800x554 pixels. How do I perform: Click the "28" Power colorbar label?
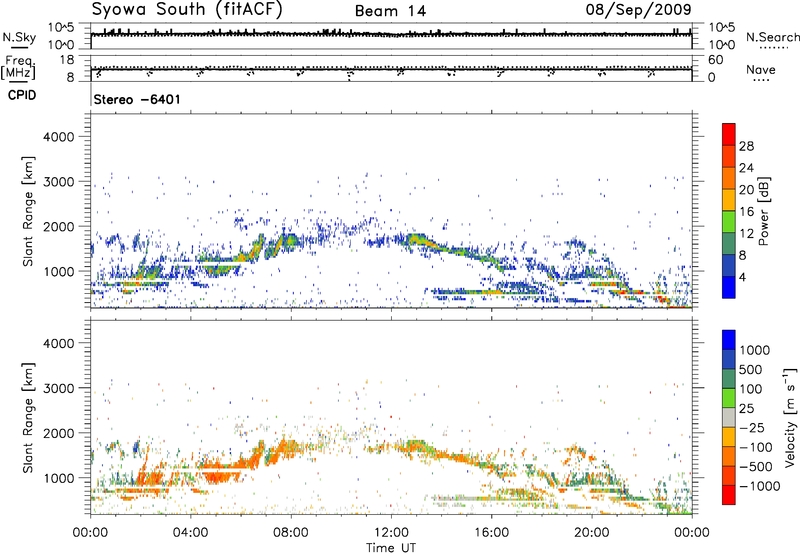coord(746,146)
